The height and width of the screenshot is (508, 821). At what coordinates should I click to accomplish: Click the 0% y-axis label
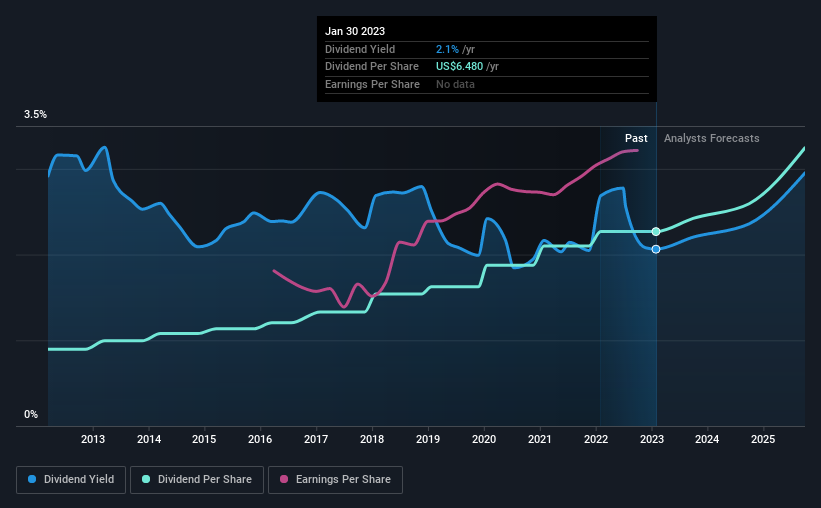pos(31,414)
